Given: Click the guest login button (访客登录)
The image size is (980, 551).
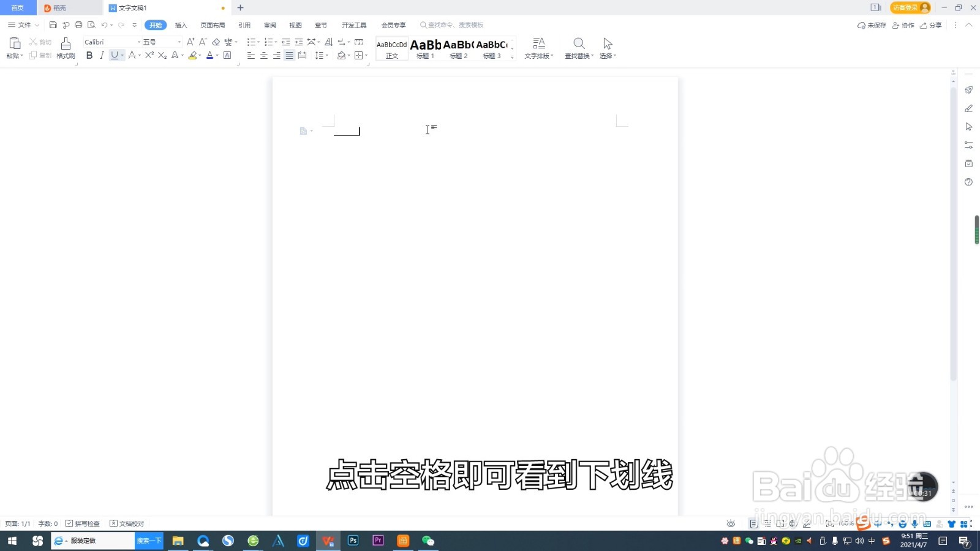Looking at the screenshot, I should tap(910, 7).
